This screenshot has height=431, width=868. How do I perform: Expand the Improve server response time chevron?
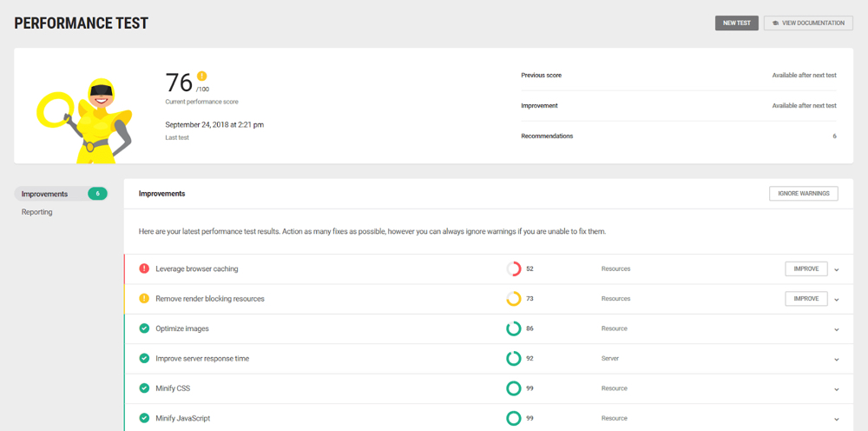(837, 360)
